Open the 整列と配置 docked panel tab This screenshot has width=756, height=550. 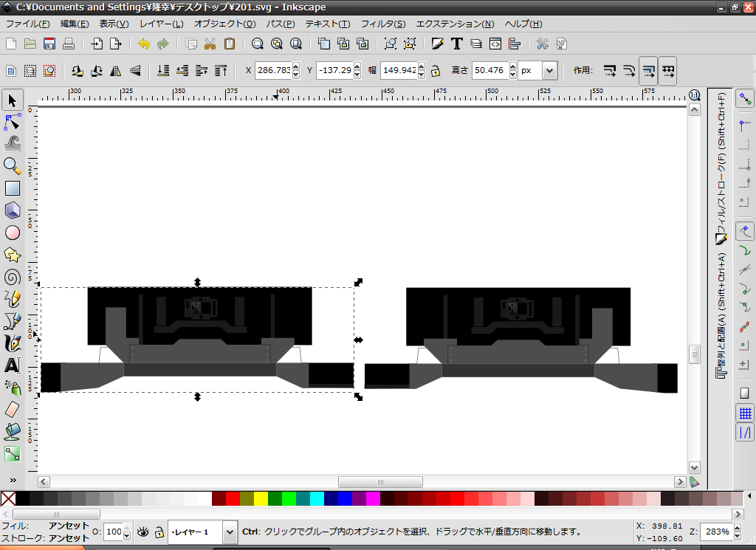point(721,317)
